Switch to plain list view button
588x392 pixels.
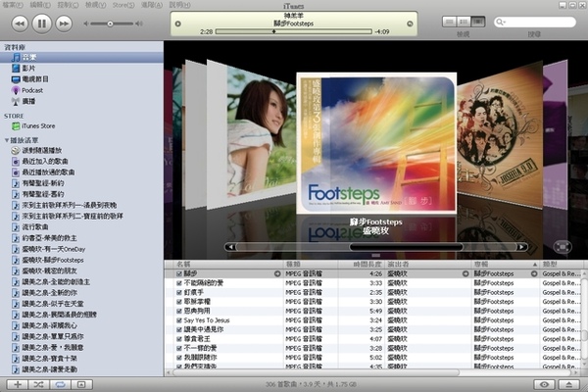pyautogui.click(x=449, y=22)
